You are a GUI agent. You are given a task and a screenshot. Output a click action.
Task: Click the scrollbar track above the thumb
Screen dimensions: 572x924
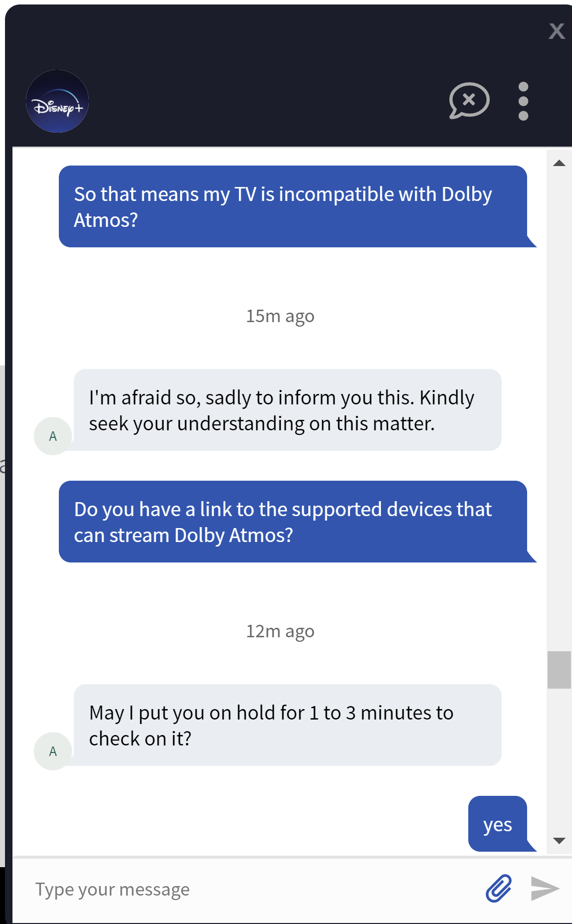click(x=559, y=399)
